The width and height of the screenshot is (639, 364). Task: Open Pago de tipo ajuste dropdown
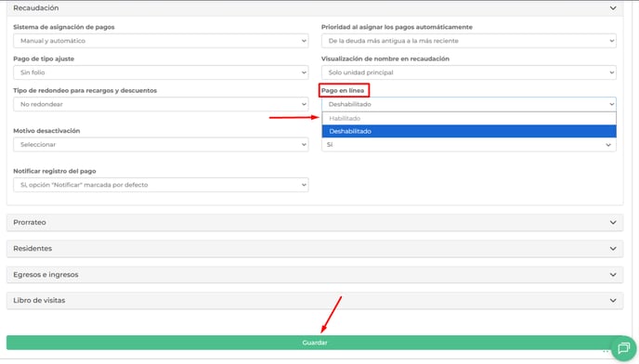click(x=161, y=72)
